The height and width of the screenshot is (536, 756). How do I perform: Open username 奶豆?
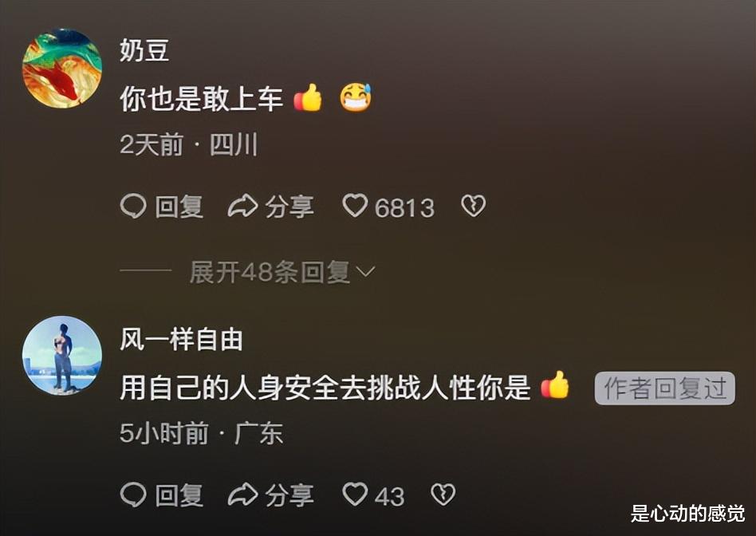tap(144, 50)
